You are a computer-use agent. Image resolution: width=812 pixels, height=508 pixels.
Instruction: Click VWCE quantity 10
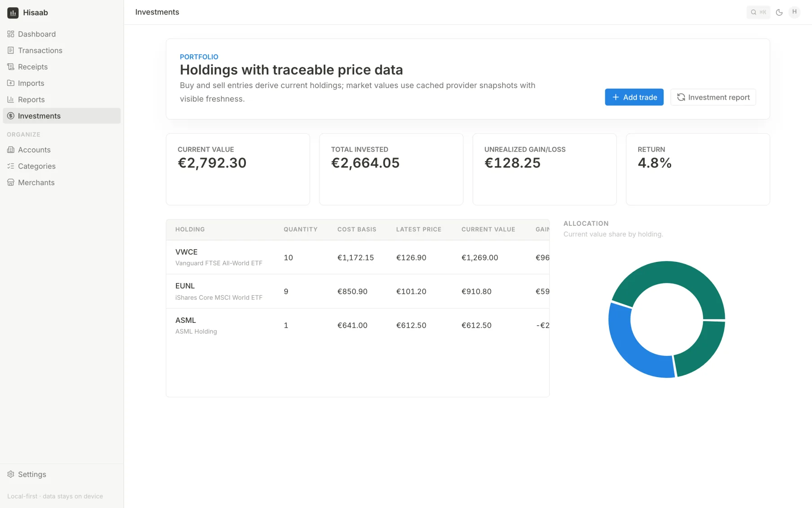click(288, 257)
